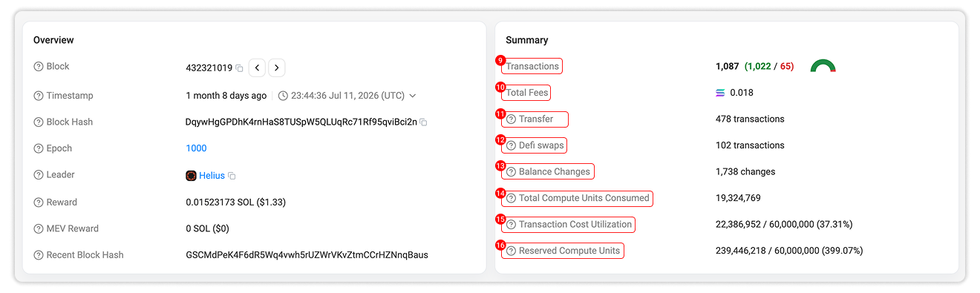The height and width of the screenshot is (293, 980).
Task: Click the Summary panel heading
Action: point(527,40)
